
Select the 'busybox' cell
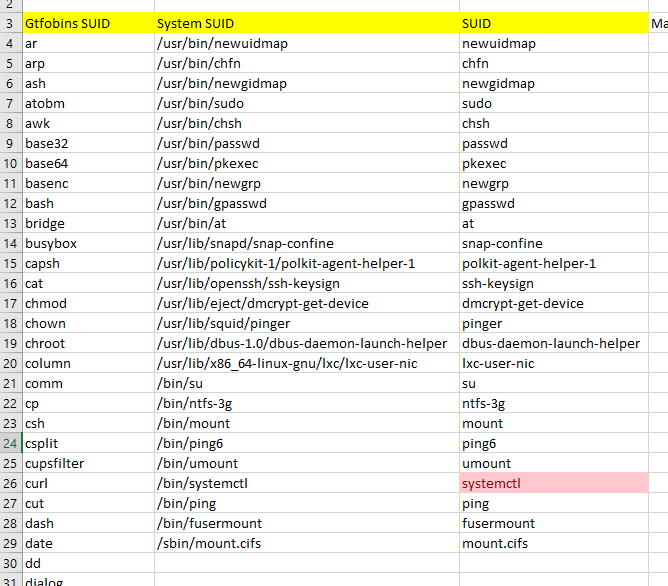(88, 244)
